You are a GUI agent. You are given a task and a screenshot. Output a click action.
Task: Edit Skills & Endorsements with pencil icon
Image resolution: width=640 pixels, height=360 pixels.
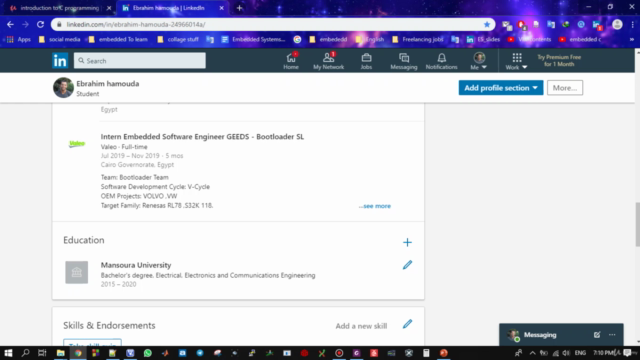click(x=407, y=324)
